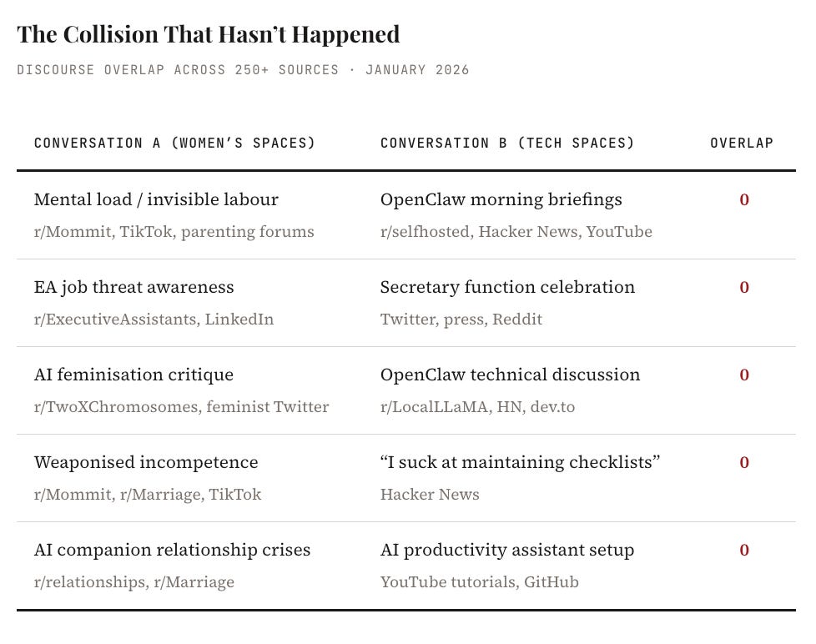Select the 'Secretary function celebration' entry

click(x=507, y=287)
